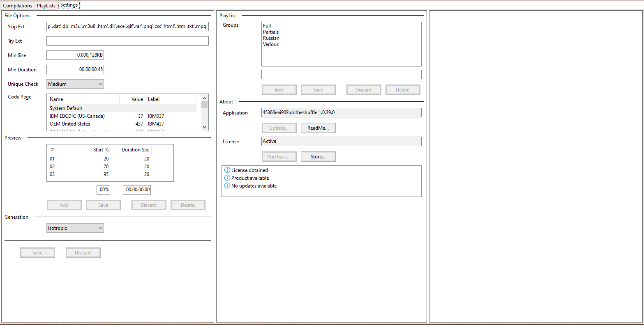Viewport: 644px width, 325px height.
Task: Open the Generation Isotropic dropdown
Action: click(x=75, y=228)
